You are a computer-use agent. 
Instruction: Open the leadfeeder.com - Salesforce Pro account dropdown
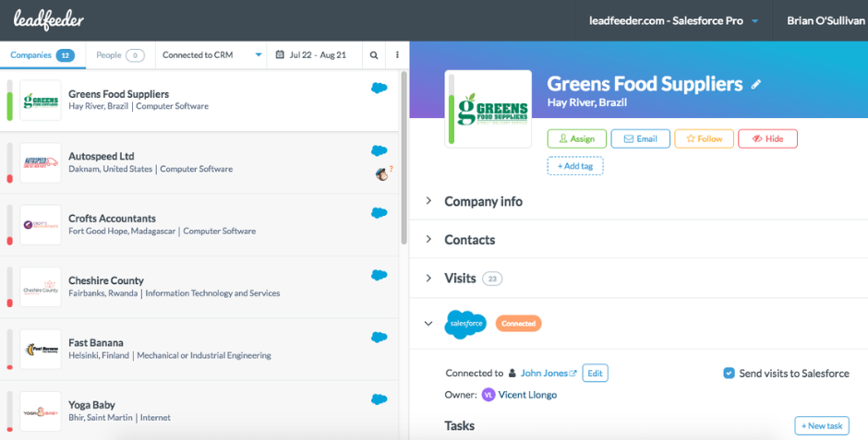click(673, 21)
